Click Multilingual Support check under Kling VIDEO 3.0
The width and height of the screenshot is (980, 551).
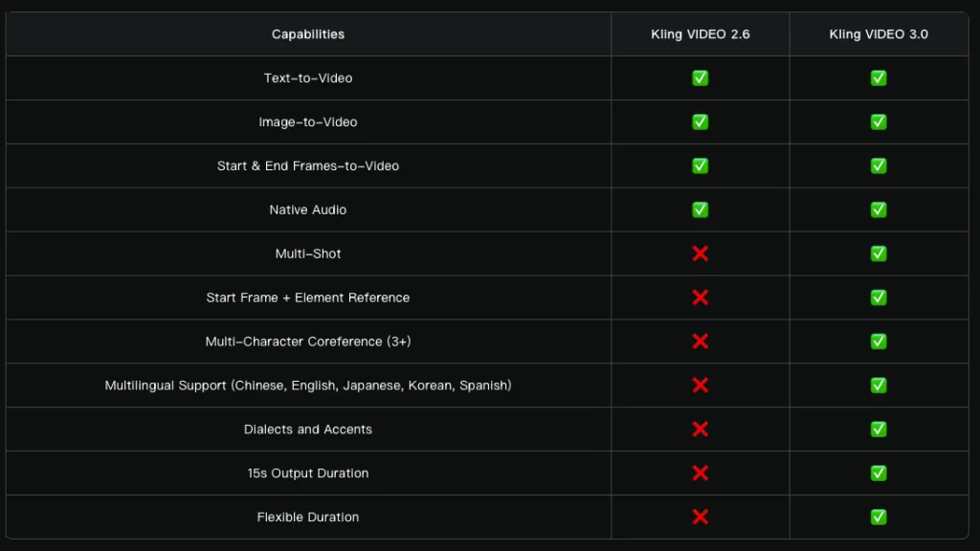[878, 386]
